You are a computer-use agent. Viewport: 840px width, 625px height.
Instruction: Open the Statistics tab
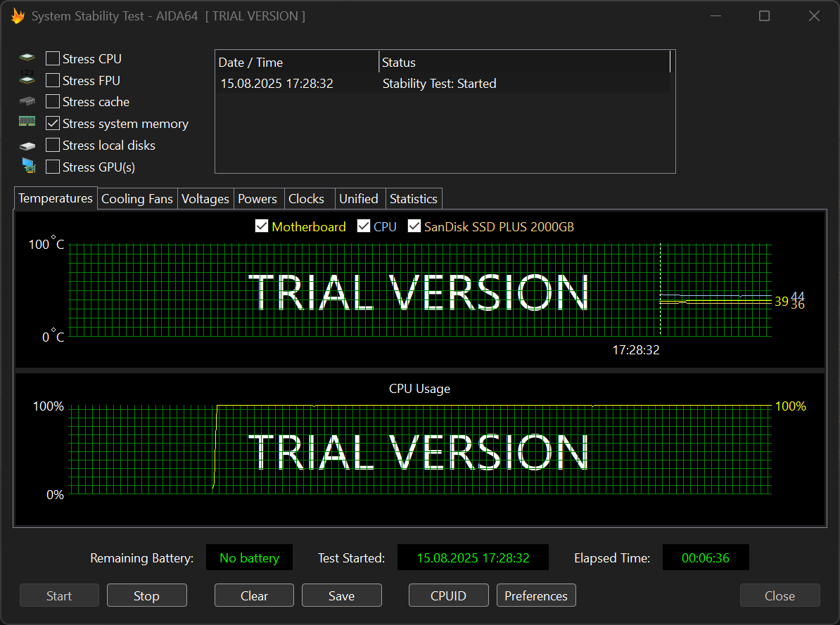(x=414, y=199)
